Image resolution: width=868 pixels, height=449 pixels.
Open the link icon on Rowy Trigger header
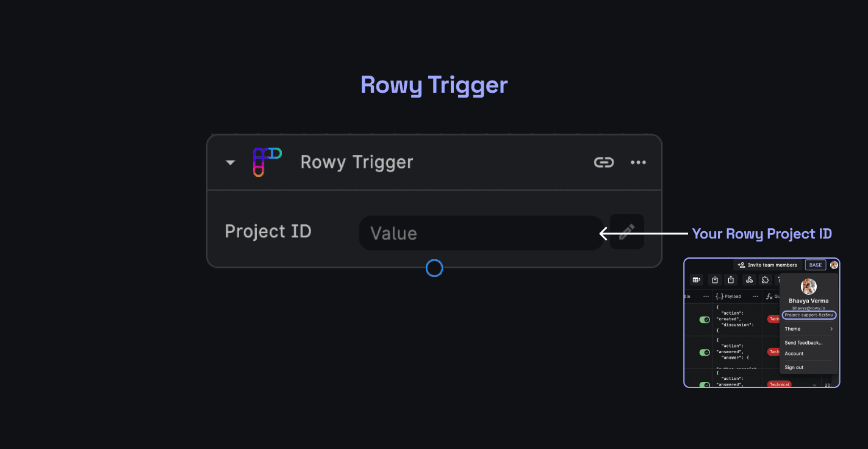[604, 162]
